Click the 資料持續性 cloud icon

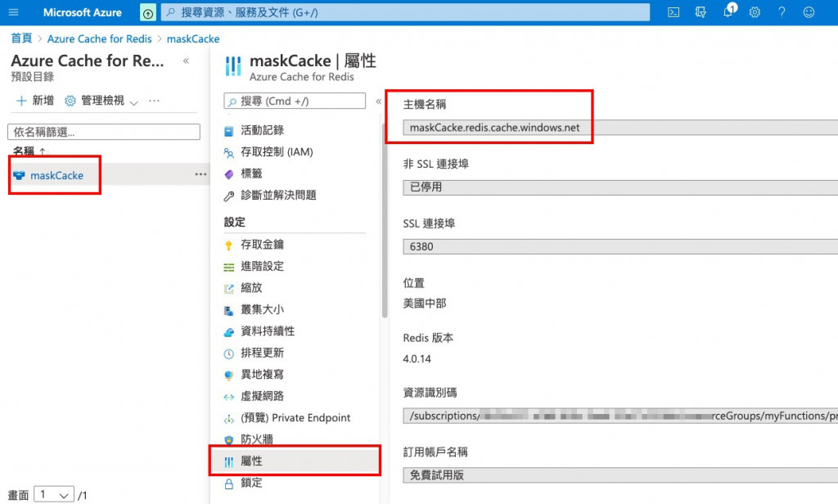point(229,332)
